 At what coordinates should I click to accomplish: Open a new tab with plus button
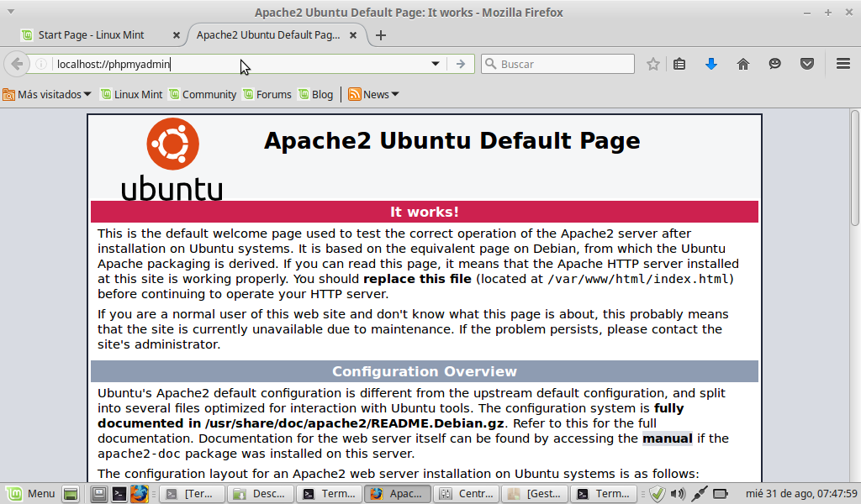tap(381, 35)
